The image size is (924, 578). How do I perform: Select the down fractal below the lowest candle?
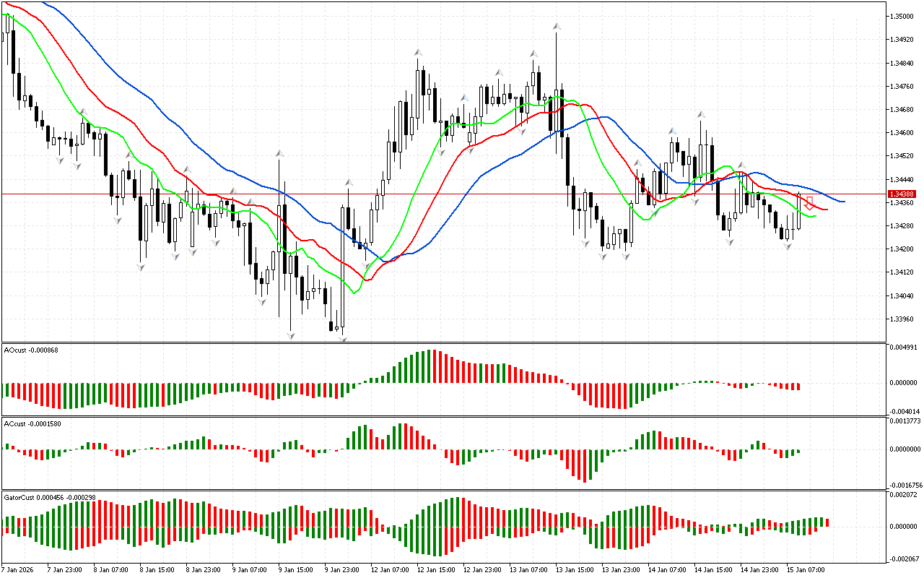[x=342, y=337]
